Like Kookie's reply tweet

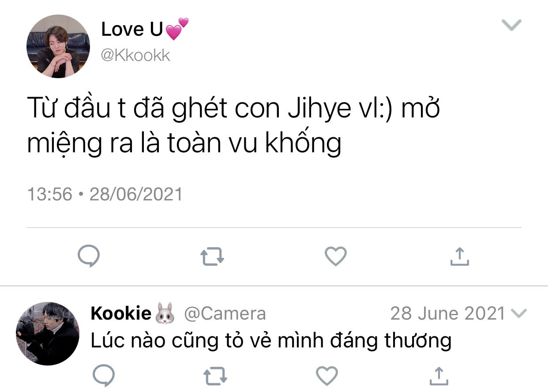click(x=327, y=376)
